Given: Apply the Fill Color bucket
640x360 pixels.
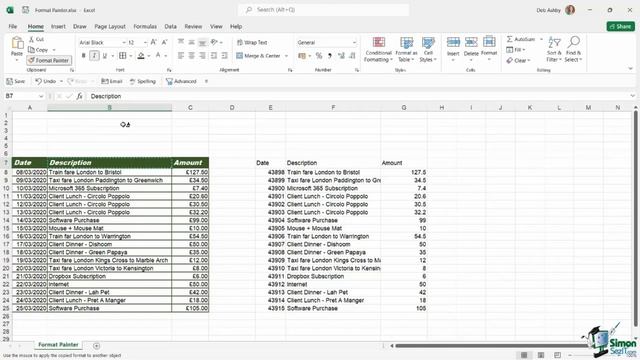Looking at the screenshot, I should pyautogui.click(x=141, y=56).
